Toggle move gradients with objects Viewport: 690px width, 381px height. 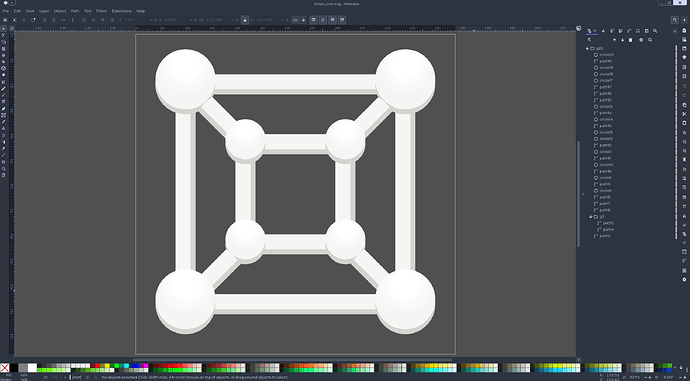[x=332, y=20]
